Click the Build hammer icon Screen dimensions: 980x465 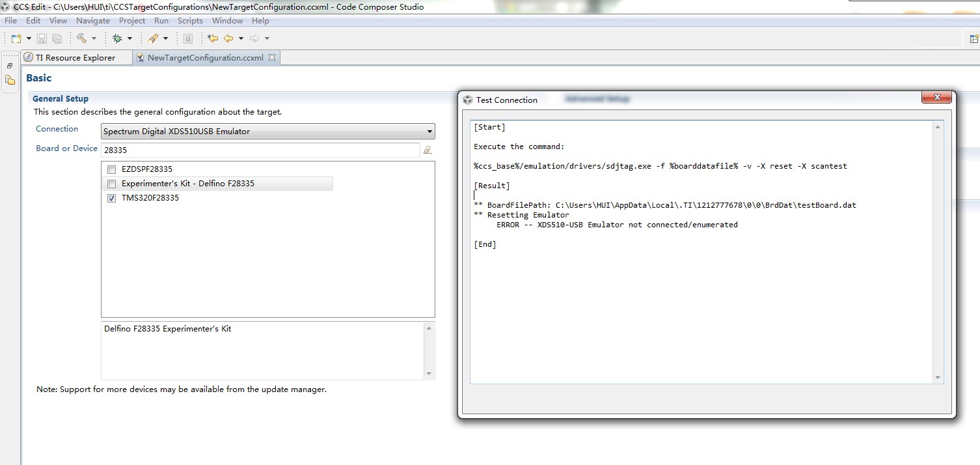[x=82, y=38]
